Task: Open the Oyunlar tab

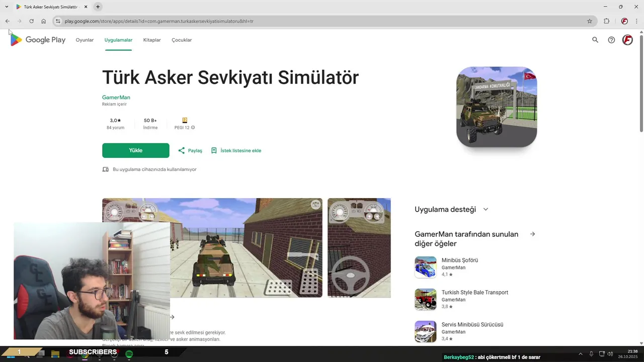Action: point(85,40)
